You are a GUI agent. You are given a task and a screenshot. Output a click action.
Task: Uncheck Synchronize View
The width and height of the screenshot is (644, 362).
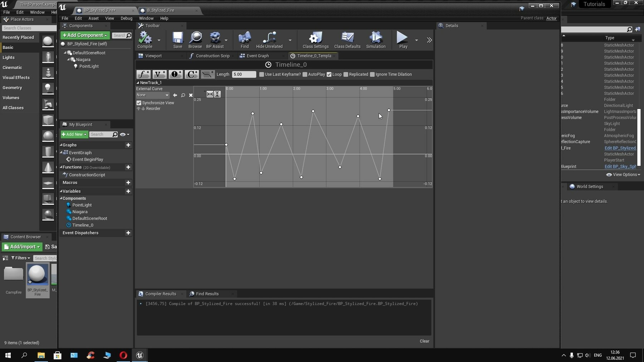coord(139,103)
